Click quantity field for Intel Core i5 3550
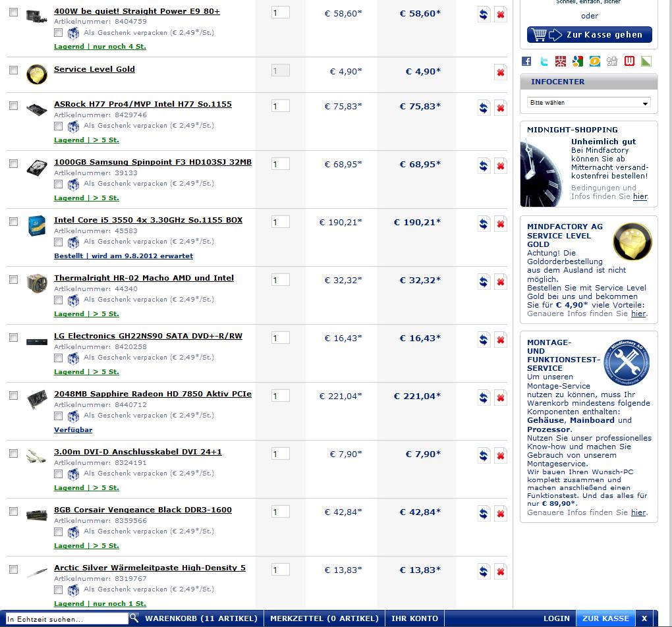Viewport: 672px width, 627px height. point(280,222)
